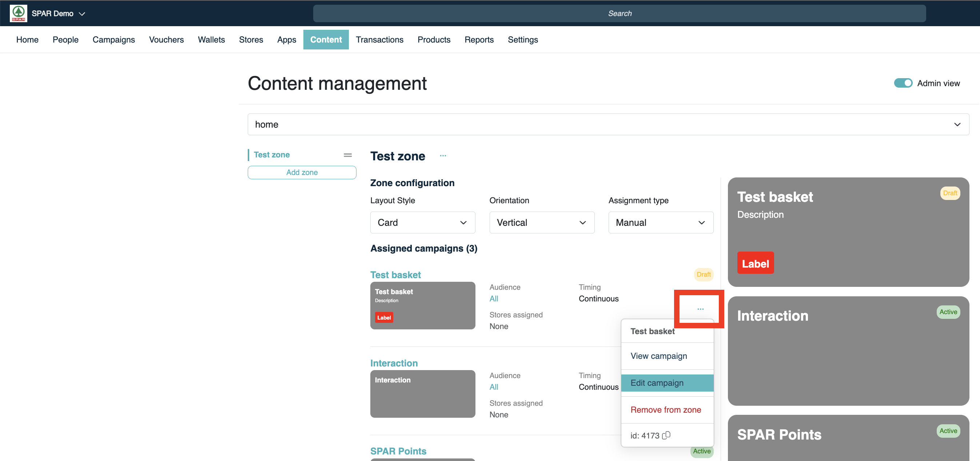Viewport: 980px width, 461px height.
Task: Click the SPAR logo icon
Action: 18,13
